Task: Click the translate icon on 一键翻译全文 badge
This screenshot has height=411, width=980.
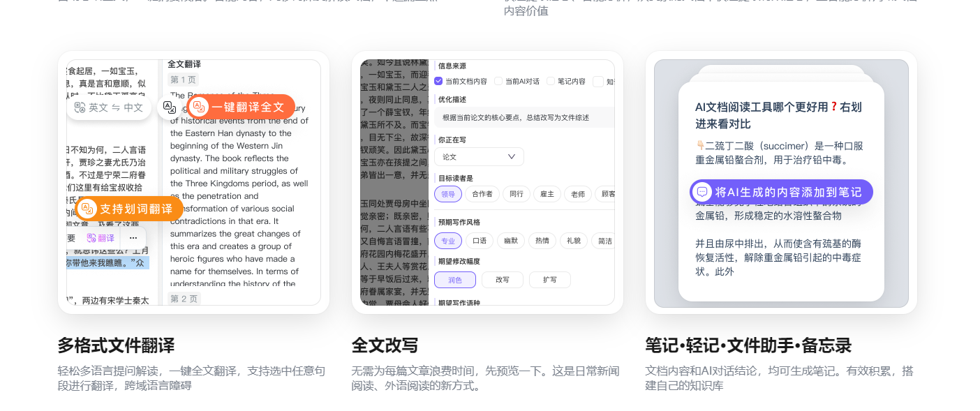Action: click(199, 108)
